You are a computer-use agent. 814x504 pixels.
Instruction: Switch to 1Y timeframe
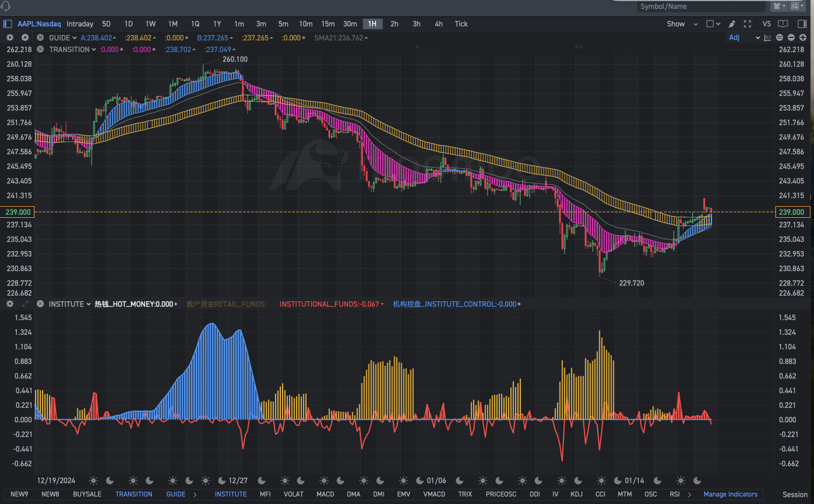click(217, 24)
